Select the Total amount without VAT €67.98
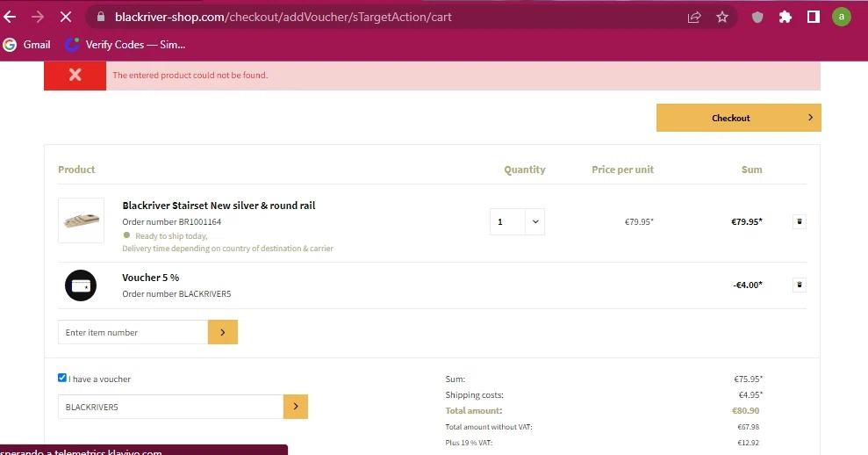The width and height of the screenshot is (868, 455). coord(748,427)
